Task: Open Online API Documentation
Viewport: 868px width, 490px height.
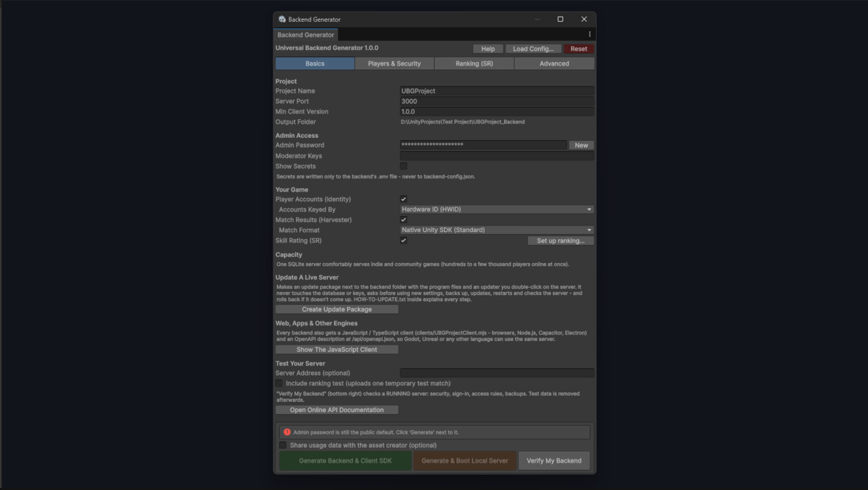Action: click(337, 410)
